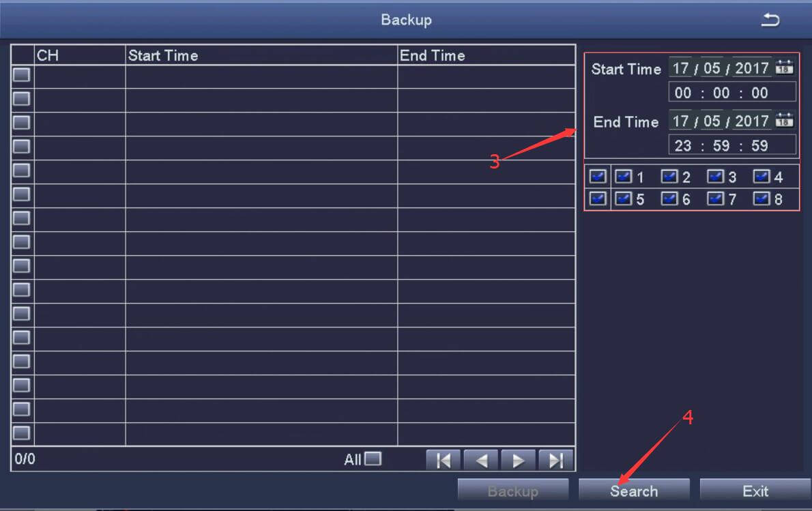
Task: Open the Start Time calendar picker
Action: coord(785,68)
